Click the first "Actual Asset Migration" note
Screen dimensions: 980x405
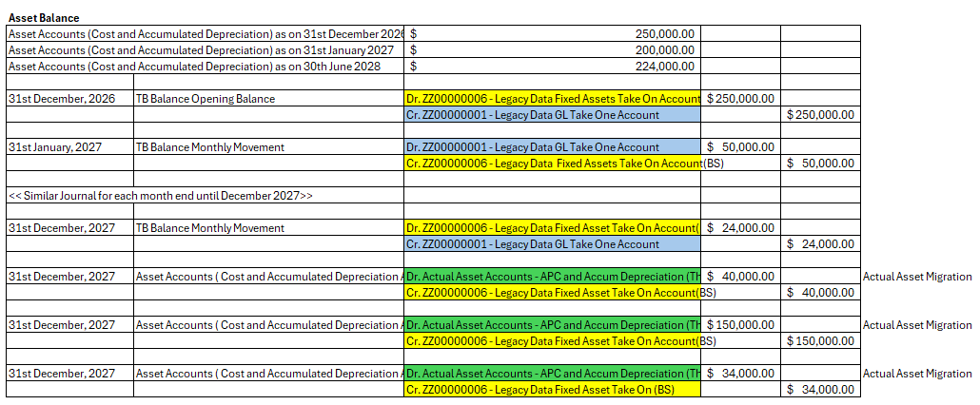916,277
